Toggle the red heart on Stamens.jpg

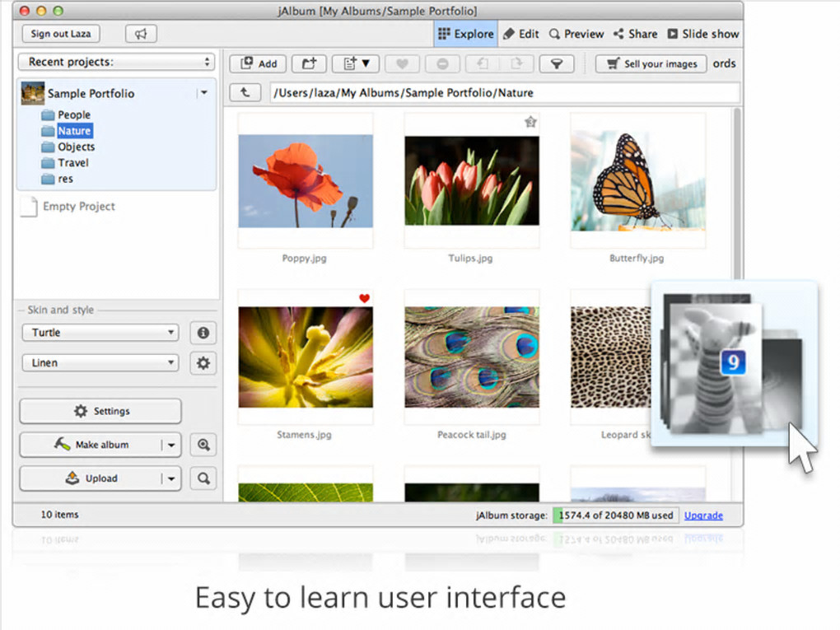(365, 298)
